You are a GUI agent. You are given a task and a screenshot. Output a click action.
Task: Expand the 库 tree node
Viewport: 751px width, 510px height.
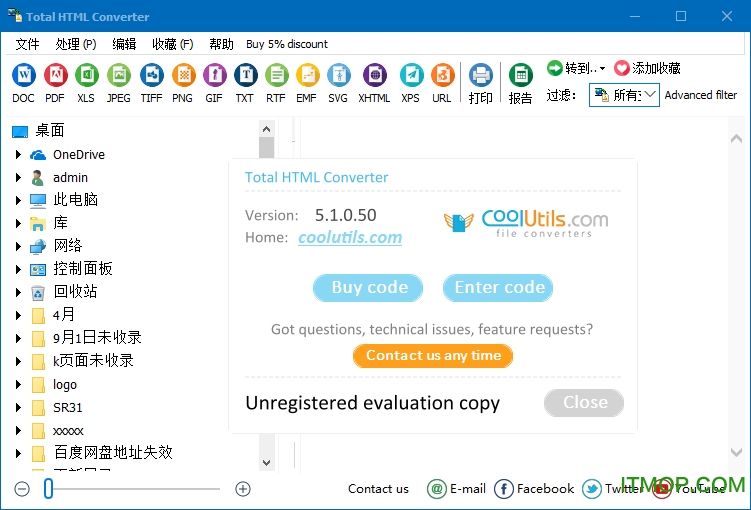coord(18,223)
